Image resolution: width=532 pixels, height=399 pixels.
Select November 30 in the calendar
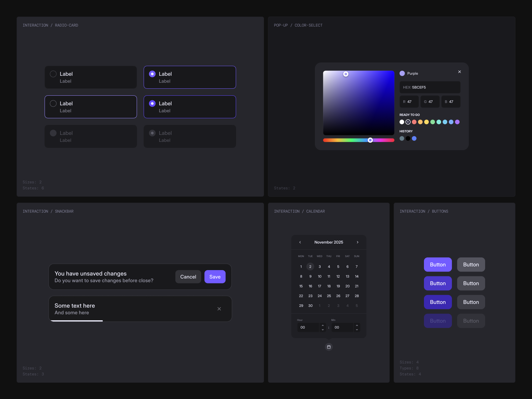(310, 306)
